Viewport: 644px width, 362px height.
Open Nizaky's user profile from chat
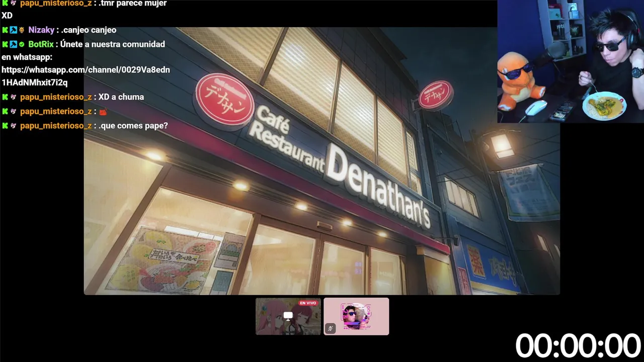(41, 30)
